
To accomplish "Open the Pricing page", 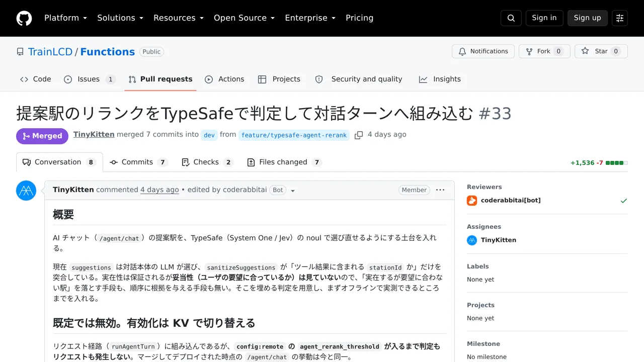I will click(x=360, y=18).
